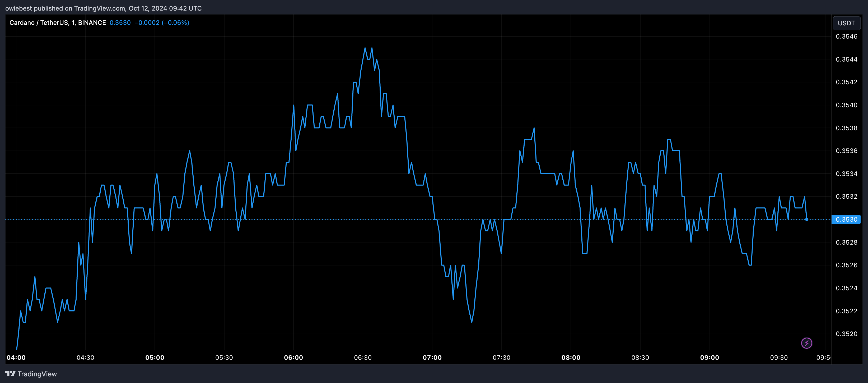Click the 07:00 time axis label
868x383 pixels.
click(432, 357)
